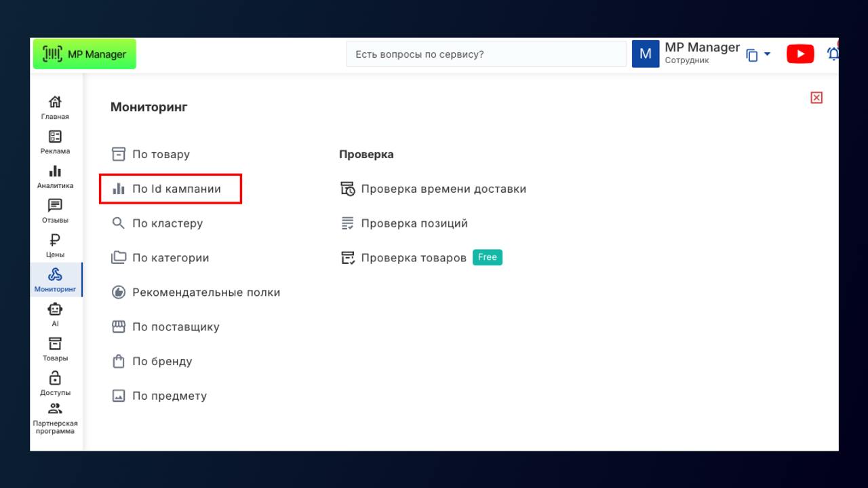Select the Цены ruble icon
This screenshot has width=868, height=488.
(x=56, y=246)
